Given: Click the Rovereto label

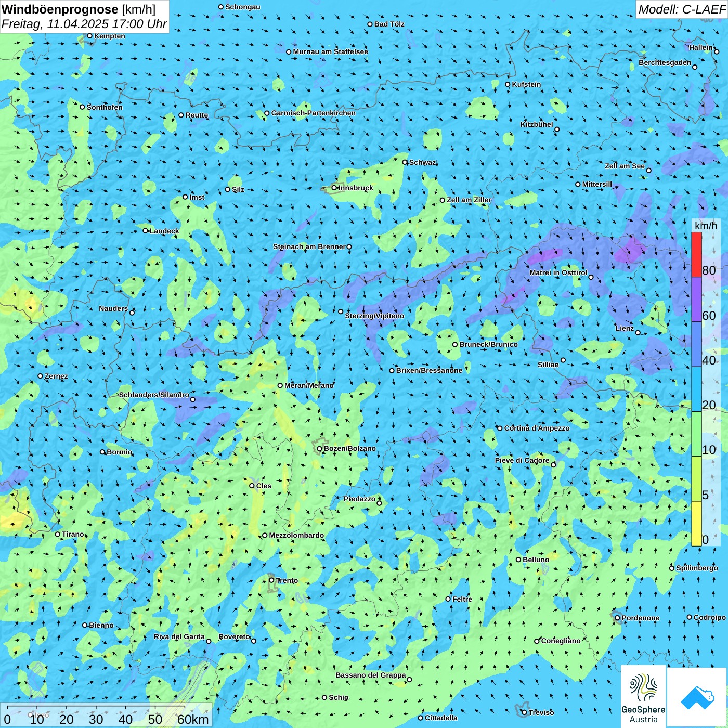Looking at the screenshot, I should [x=234, y=636].
